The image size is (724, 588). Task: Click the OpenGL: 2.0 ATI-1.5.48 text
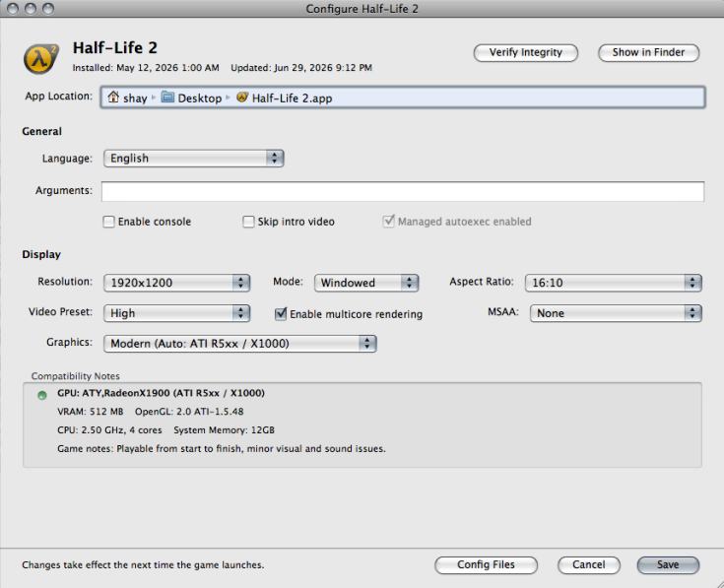point(189,412)
